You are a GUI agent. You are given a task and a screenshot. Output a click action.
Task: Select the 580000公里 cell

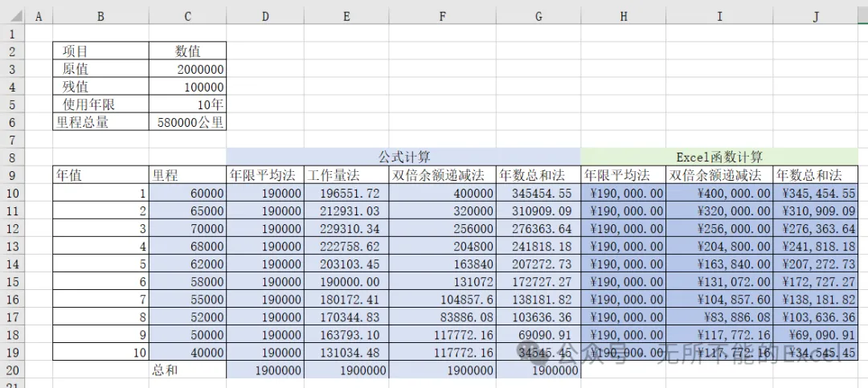(187, 122)
